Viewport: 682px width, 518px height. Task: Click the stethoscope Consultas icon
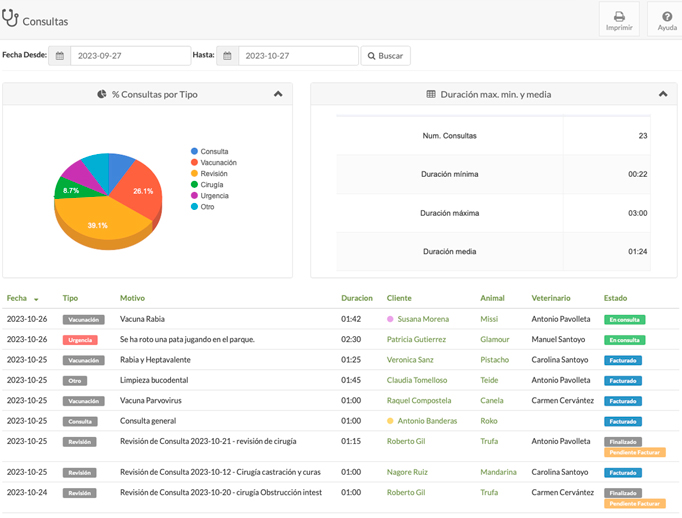tap(11, 19)
